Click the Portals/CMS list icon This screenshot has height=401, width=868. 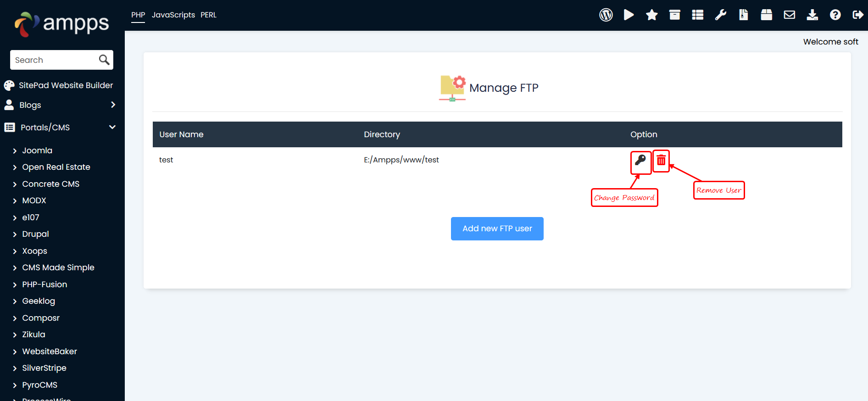[x=10, y=127]
